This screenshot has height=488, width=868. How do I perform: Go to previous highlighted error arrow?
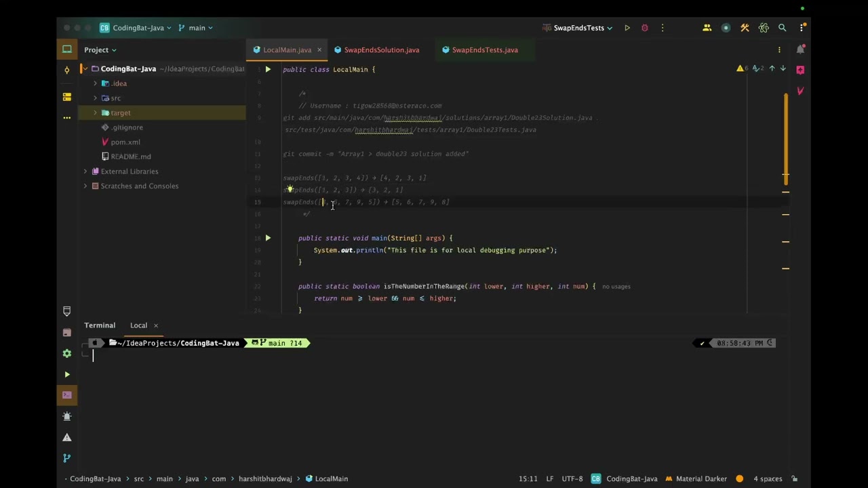click(772, 68)
